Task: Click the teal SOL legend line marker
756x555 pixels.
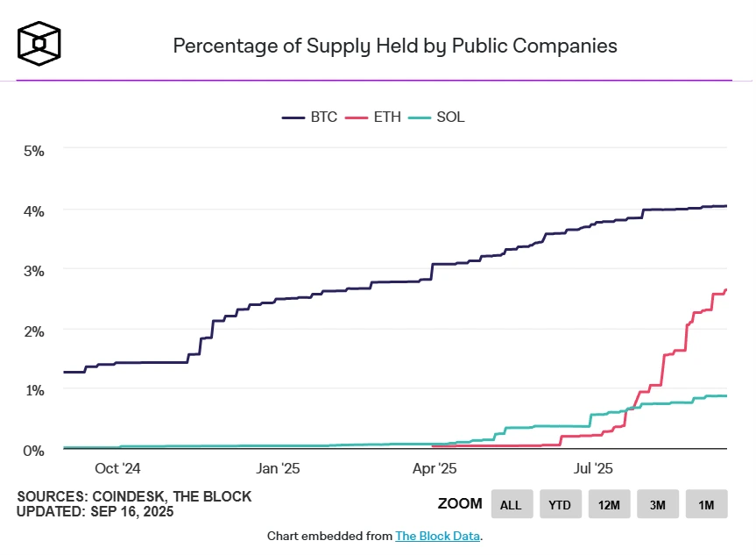Action: pyautogui.click(x=420, y=117)
